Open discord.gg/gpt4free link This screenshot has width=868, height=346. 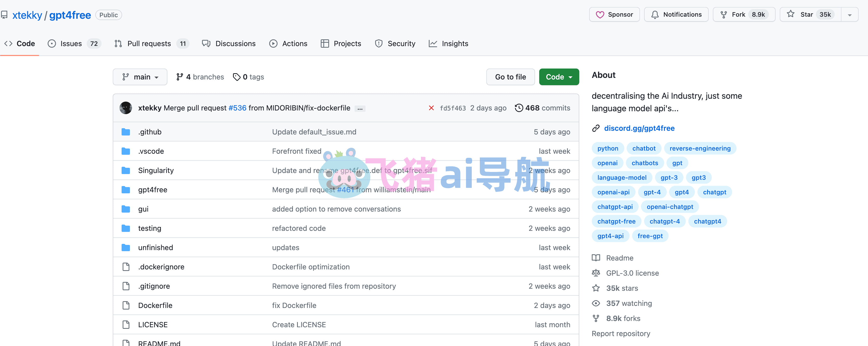click(x=639, y=128)
